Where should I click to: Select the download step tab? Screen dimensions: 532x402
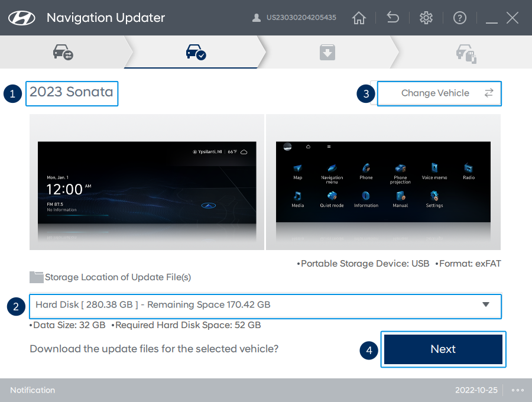point(327,53)
